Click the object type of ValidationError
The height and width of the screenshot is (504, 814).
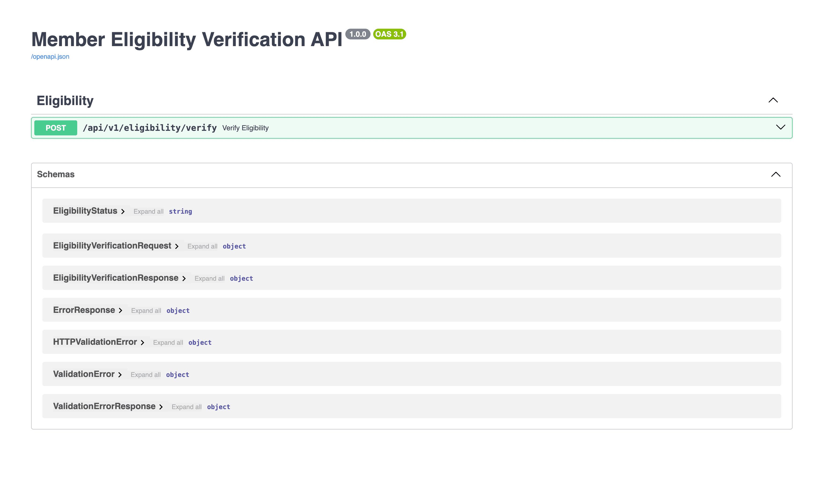177,375
